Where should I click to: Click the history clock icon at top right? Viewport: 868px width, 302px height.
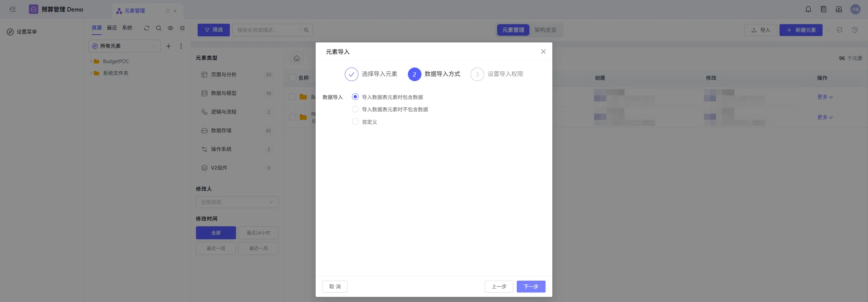(855, 30)
